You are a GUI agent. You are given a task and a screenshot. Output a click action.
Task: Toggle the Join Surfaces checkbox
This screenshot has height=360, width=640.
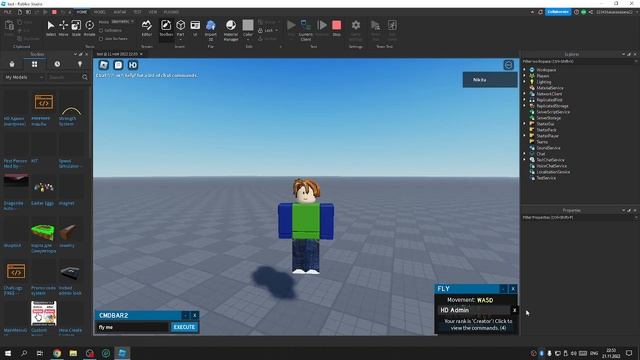point(101,39)
